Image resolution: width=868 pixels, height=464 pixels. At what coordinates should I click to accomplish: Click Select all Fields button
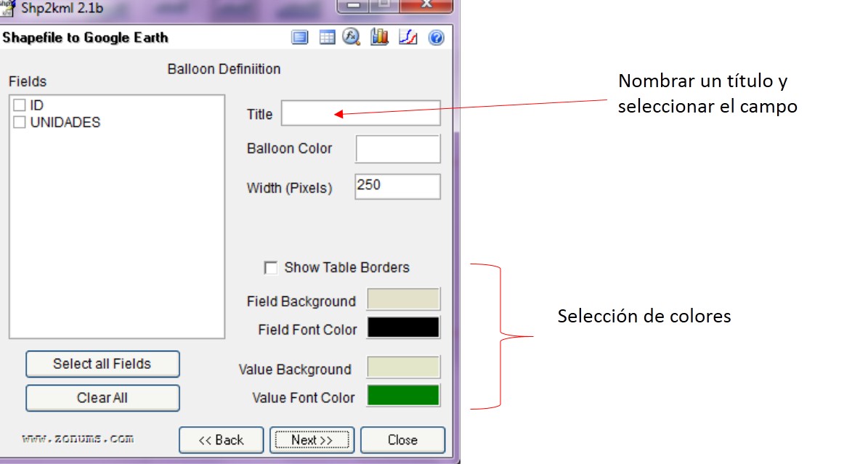coord(102,364)
